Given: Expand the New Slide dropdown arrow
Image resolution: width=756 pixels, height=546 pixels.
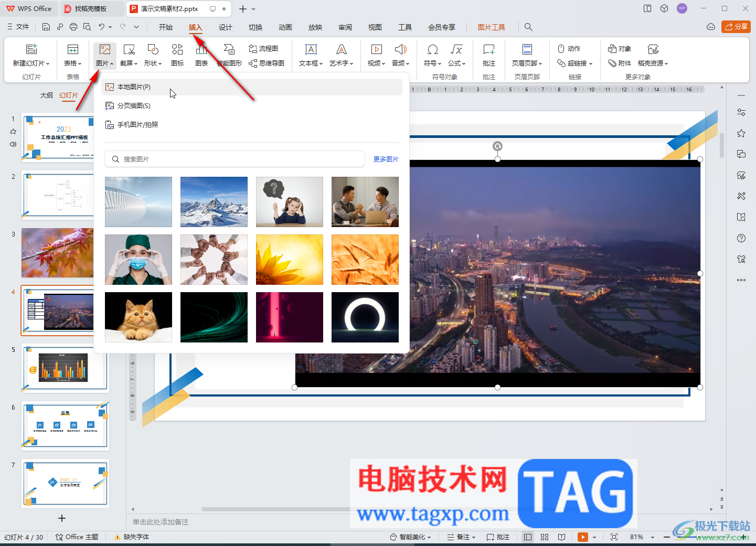Looking at the screenshot, I should pyautogui.click(x=48, y=63).
